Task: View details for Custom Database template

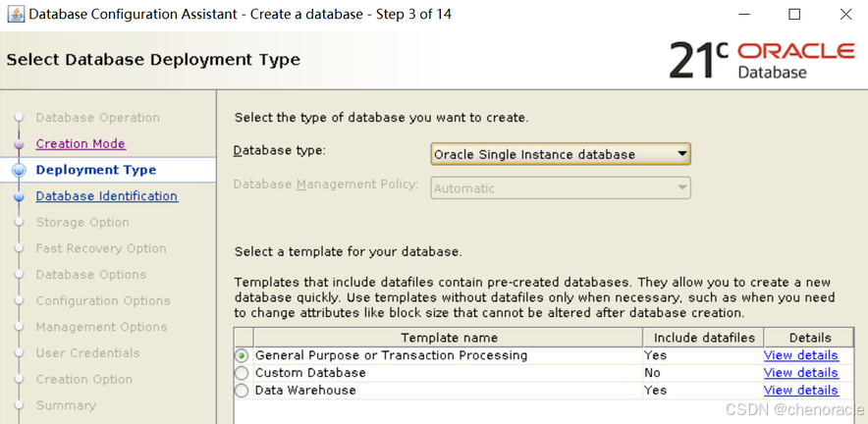Action: point(801,373)
